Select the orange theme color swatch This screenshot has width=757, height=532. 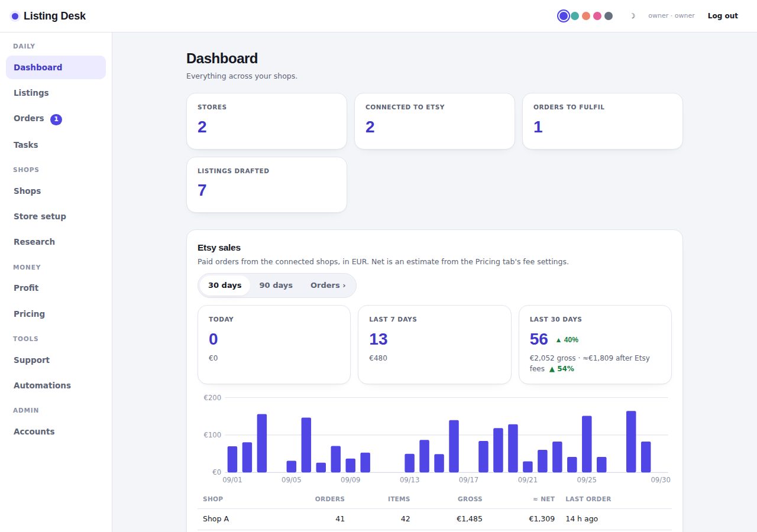click(586, 16)
